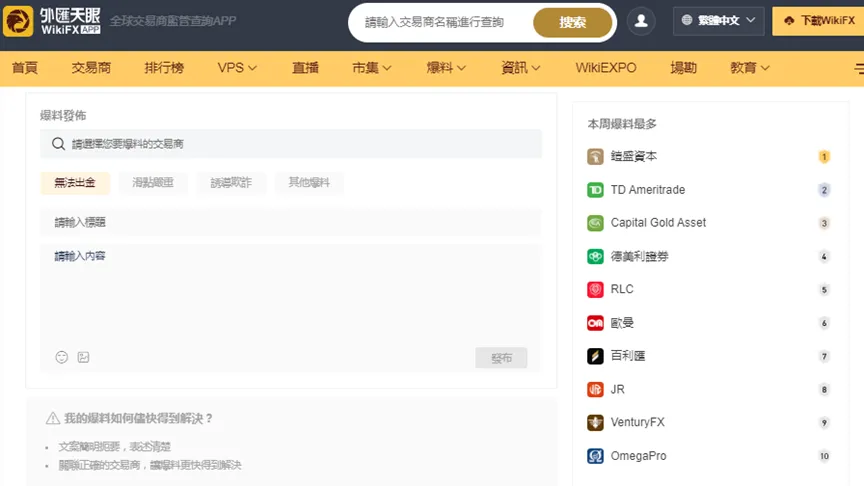Open the WikiEXPO nav item
This screenshot has height=486, width=864.
pyautogui.click(x=606, y=68)
